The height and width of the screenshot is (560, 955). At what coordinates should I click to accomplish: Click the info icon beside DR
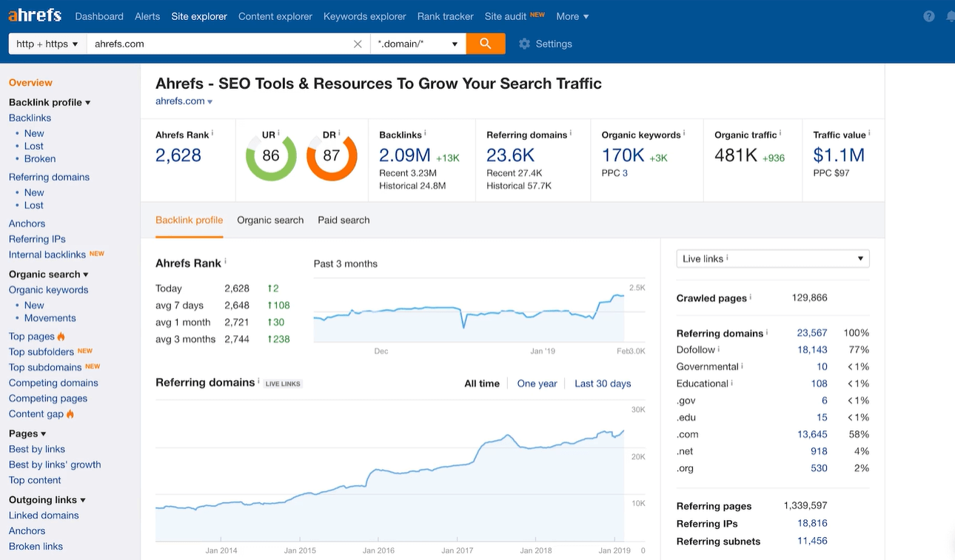pos(340,133)
